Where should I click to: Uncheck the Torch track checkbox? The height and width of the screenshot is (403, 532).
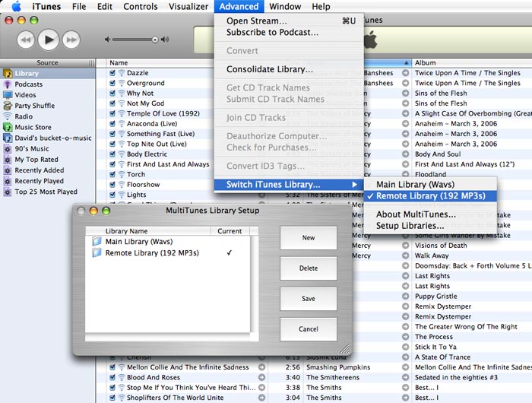pos(112,174)
